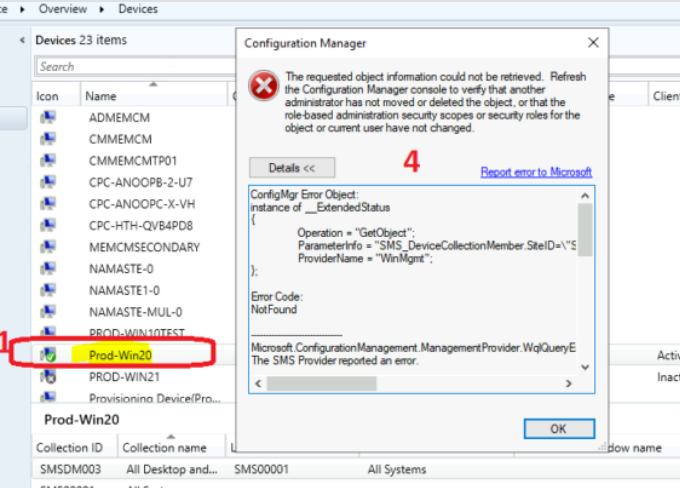This screenshot has height=488, width=680.
Task: Click the vertical scrollbar thumb in the details box
Action: point(585,230)
